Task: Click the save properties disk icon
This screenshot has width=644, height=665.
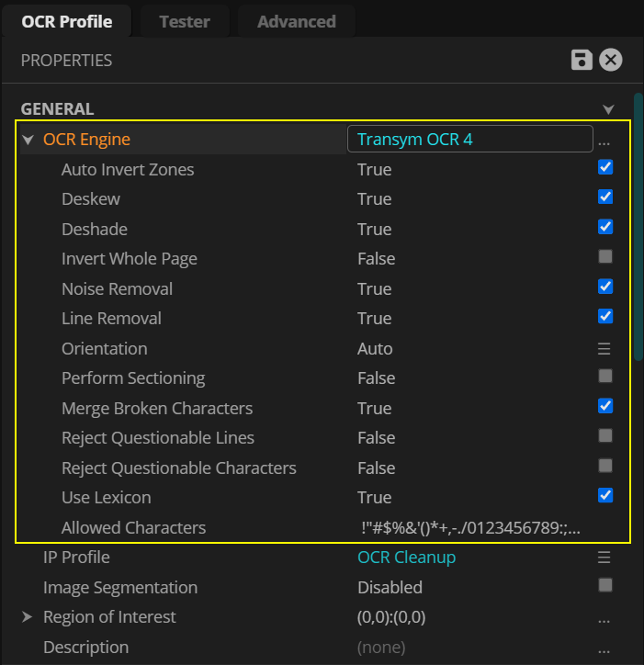Action: point(581,61)
